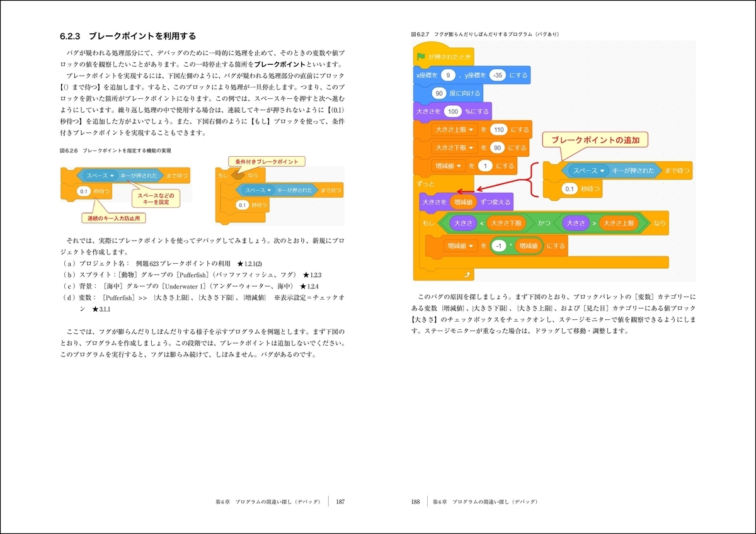This screenshot has height=534, width=756.
Task: Click page number 187
Action: click(x=340, y=502)
